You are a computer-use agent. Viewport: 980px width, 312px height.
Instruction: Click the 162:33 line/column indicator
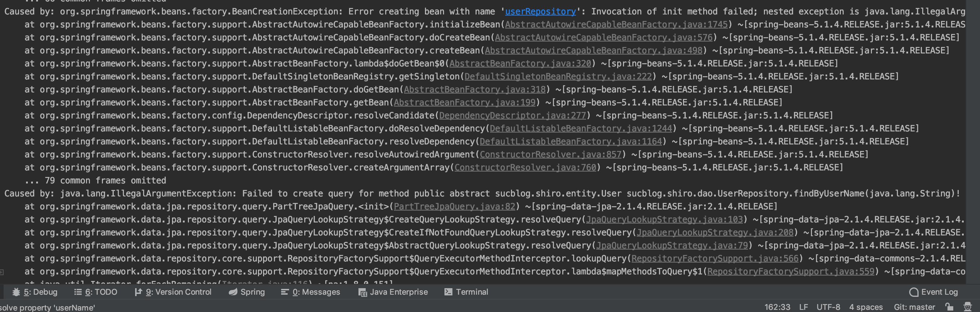(x=777, y=307)
